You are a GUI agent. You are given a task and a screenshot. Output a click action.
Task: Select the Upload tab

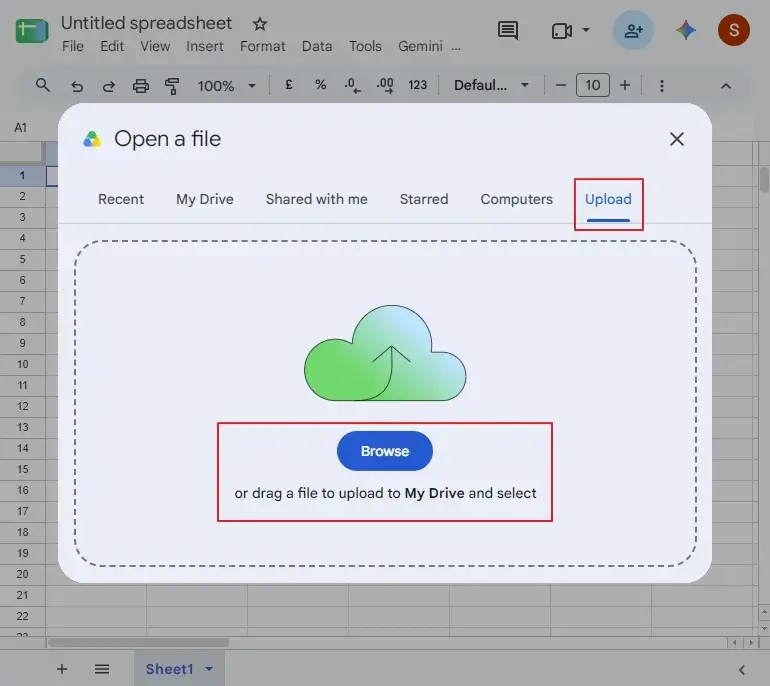click(608, 199)
